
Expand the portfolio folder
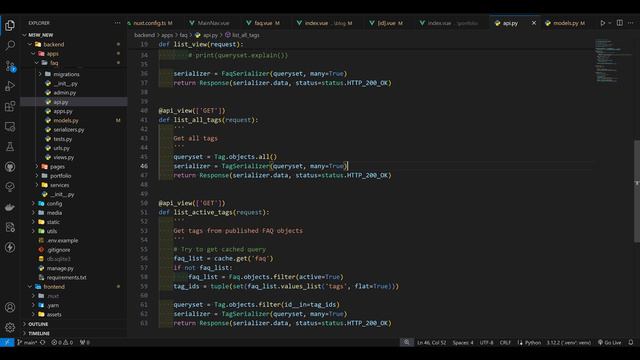(x=37, y=176)
